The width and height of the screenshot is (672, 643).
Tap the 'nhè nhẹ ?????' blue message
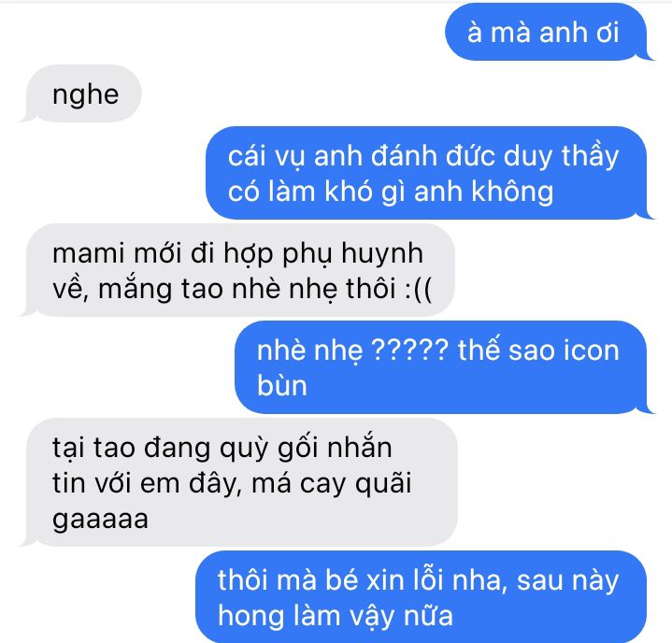(x=441, y=367)
